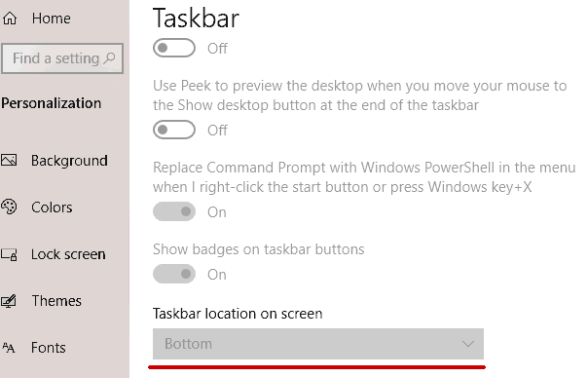Click the Themes brush icon
Image resolution: width=588 pixels, height=378 pixels.
click(9, 301)
